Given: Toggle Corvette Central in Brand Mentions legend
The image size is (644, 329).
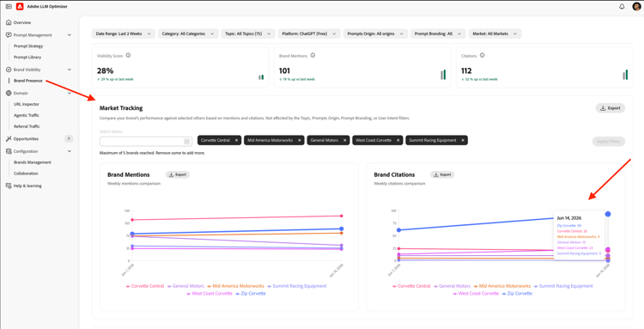Looking at the screenshot, I should [x=144, y=286].
